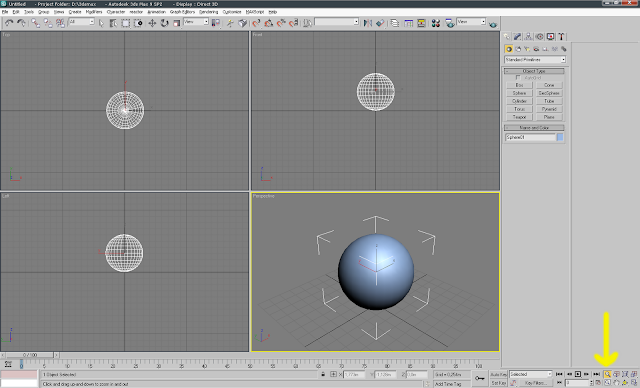This screenshot has height=388, width=640.
Task: Jump to the end frame of animation
Action: (x=596, y=374)
